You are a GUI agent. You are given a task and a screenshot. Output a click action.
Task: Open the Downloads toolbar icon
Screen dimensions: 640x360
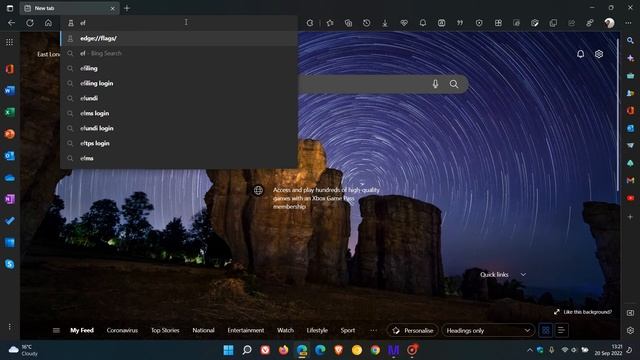pos(385,23)
